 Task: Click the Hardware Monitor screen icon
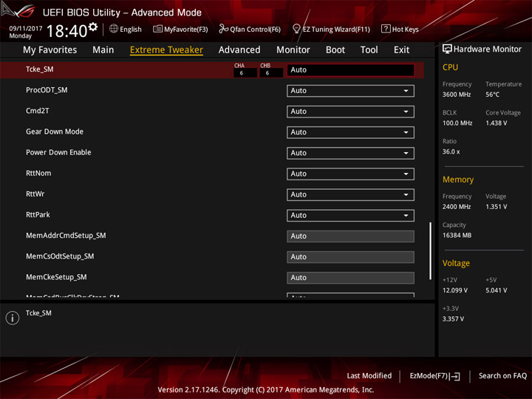pyautogui.click(x=447, y=49)
